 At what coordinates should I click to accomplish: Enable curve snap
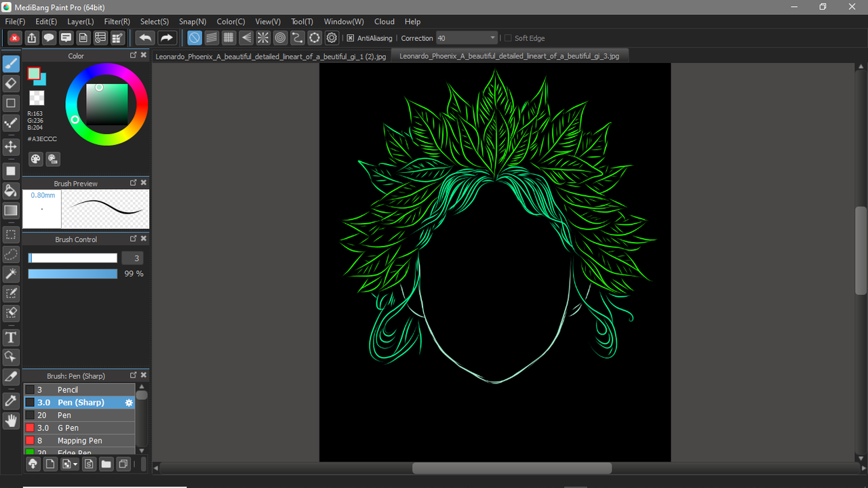tap(298, 38)
